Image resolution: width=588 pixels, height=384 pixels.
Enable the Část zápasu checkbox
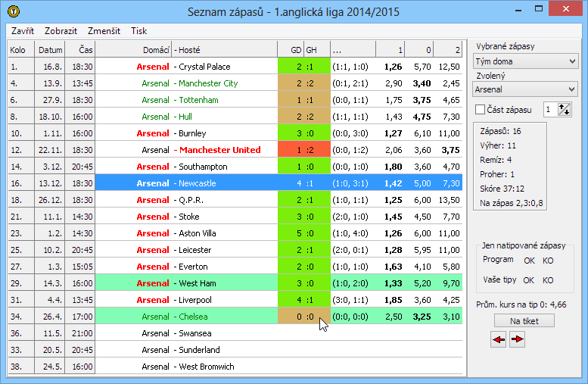pos(480,110)
